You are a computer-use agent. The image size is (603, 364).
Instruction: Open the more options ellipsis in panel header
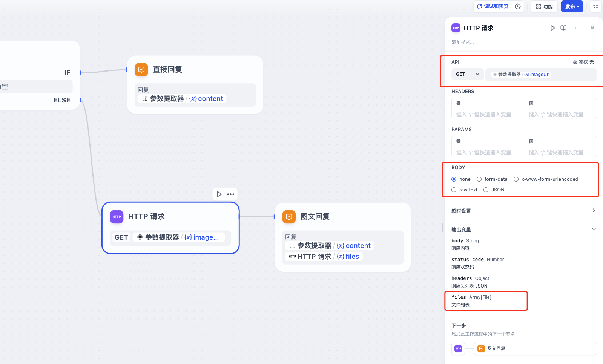(x=574, y=28)
